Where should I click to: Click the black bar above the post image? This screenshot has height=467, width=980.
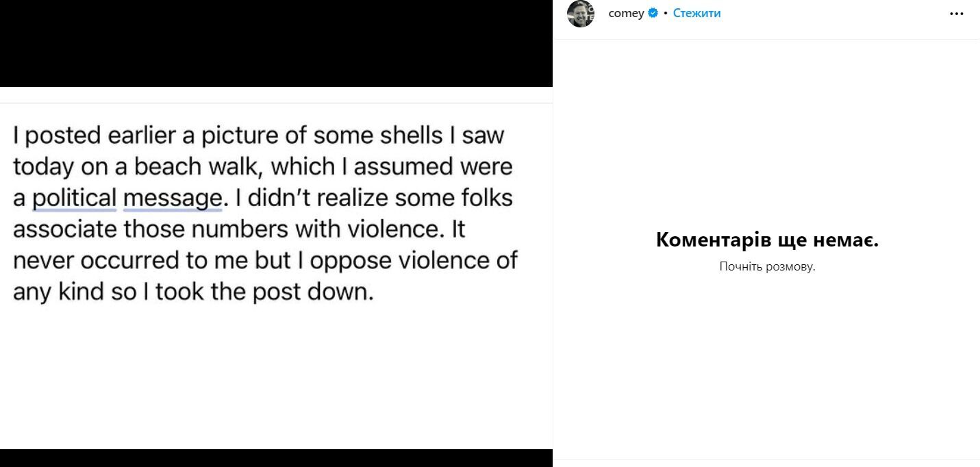pyautogui.click(x=276, y=43)
